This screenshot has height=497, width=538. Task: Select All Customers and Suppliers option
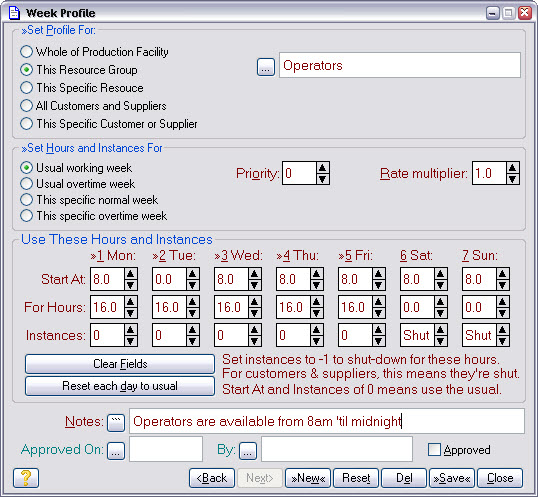pyautogui.click(x=93, y=106)
